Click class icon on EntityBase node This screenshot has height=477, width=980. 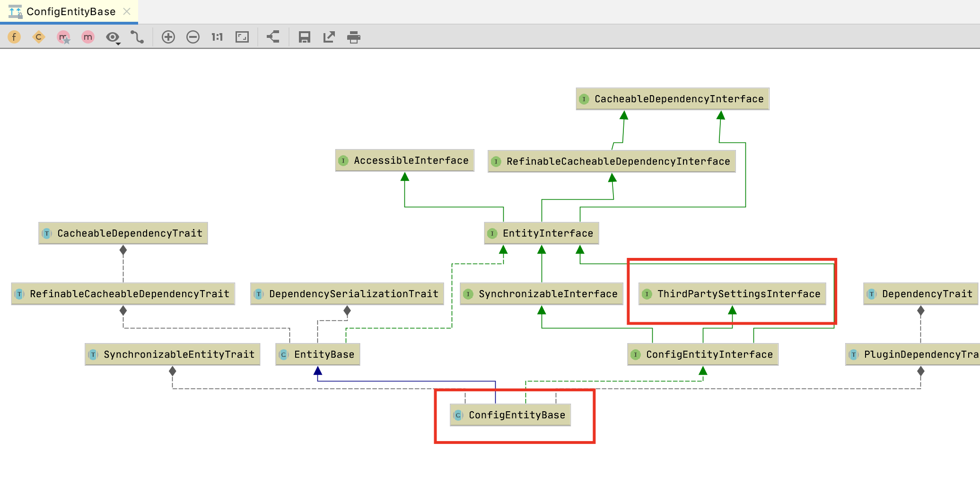pyautogui.click(x=283, y=355)
